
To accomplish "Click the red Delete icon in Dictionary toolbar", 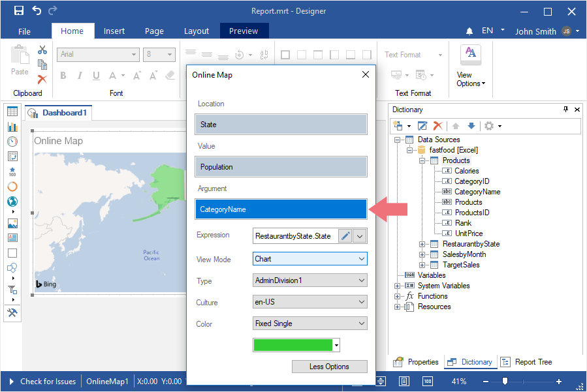I will (x=438, y=126).
